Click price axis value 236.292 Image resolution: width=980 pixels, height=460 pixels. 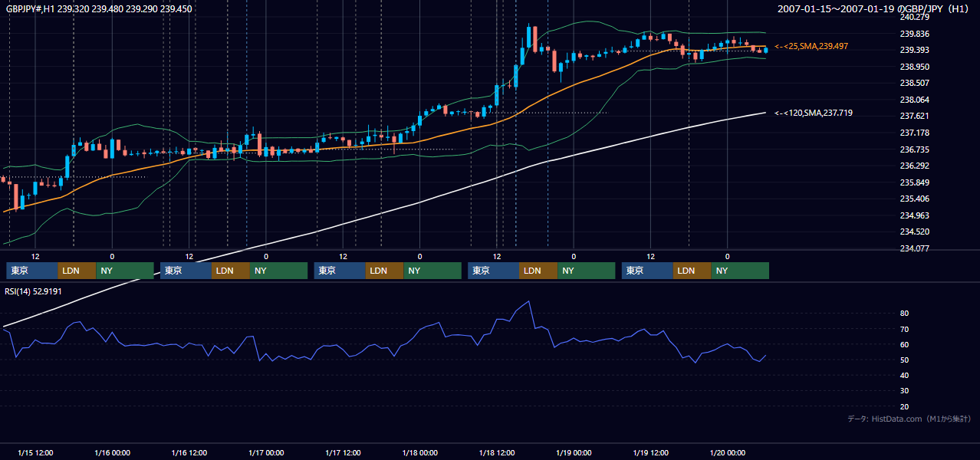914,166
